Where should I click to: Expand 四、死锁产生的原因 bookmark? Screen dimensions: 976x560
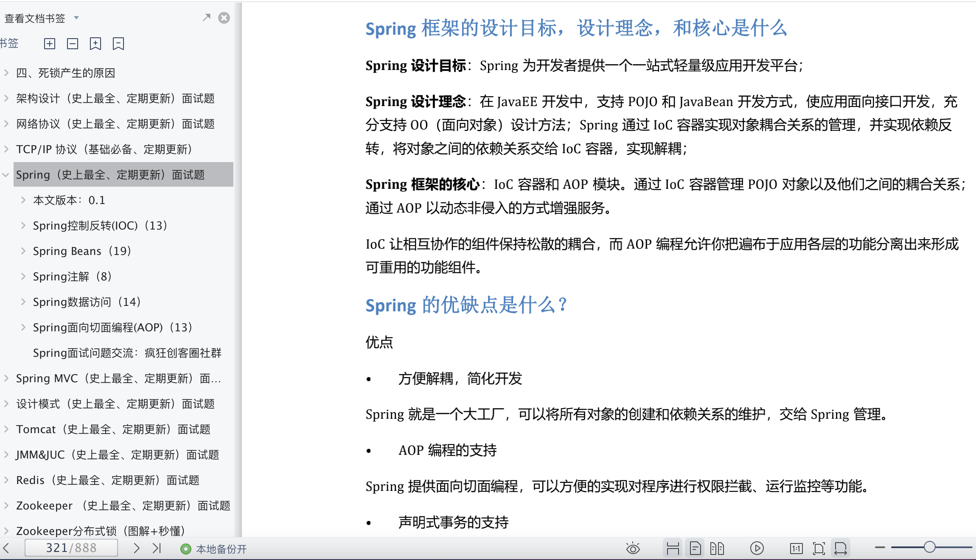pos(6,73)
